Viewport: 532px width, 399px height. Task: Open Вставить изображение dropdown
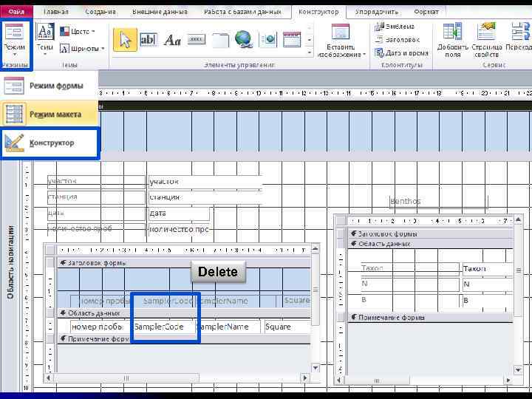341,41
